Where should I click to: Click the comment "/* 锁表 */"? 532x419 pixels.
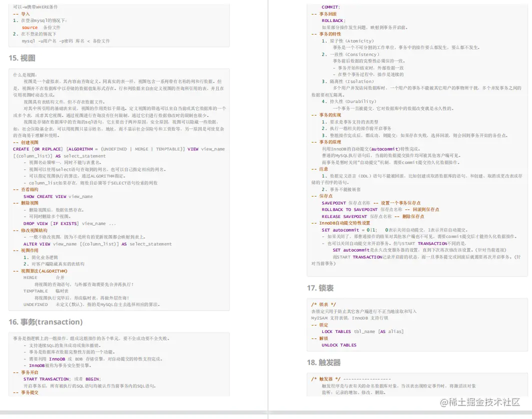pyautogui.click(x=324, y=305)
